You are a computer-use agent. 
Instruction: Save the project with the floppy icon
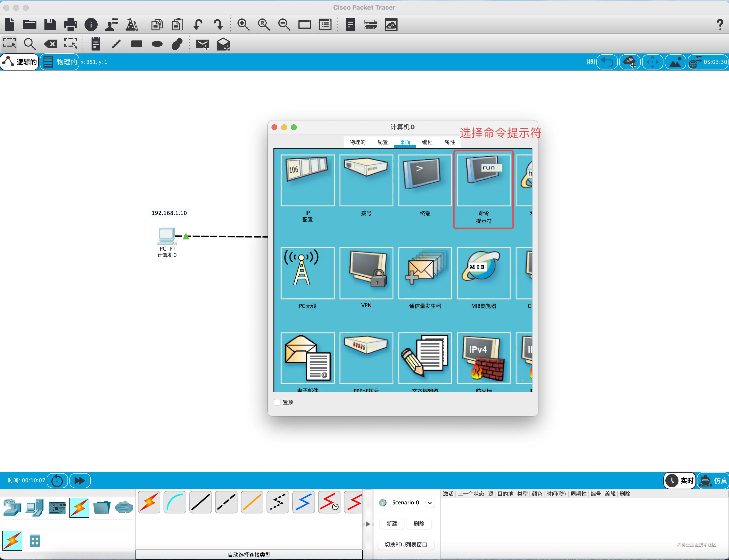click(x=50, y=24)
